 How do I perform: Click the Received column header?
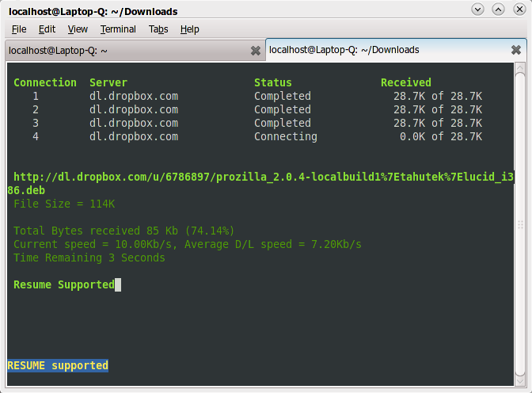point(405,82)
